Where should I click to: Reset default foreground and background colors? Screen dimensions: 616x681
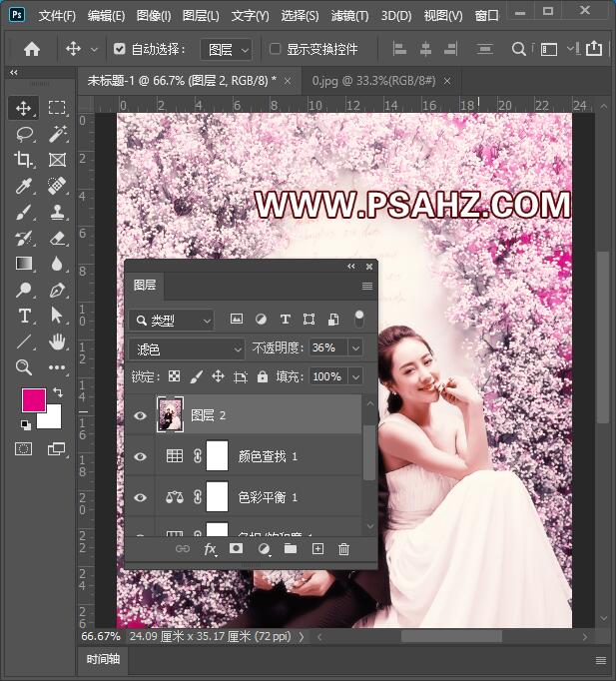(26, 424)
